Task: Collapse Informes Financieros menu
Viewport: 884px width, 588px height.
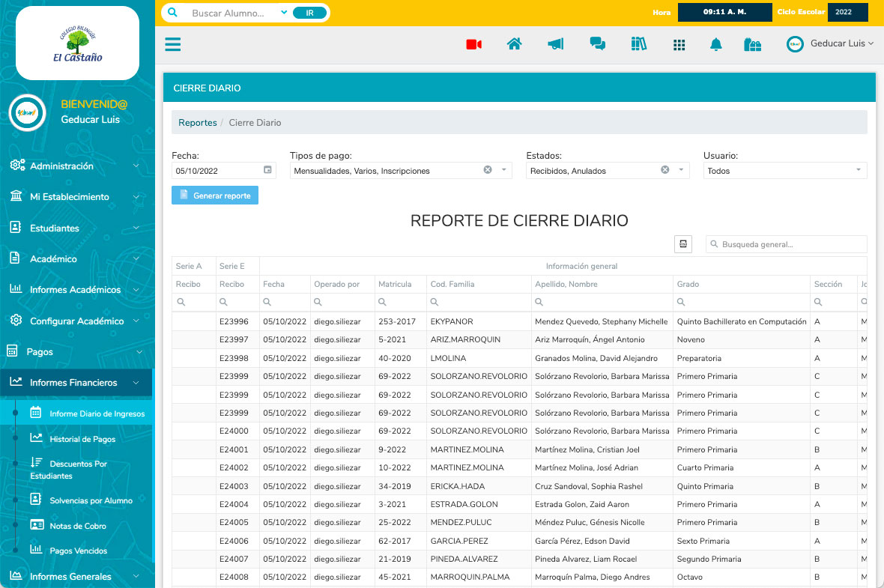Action: 76,382
